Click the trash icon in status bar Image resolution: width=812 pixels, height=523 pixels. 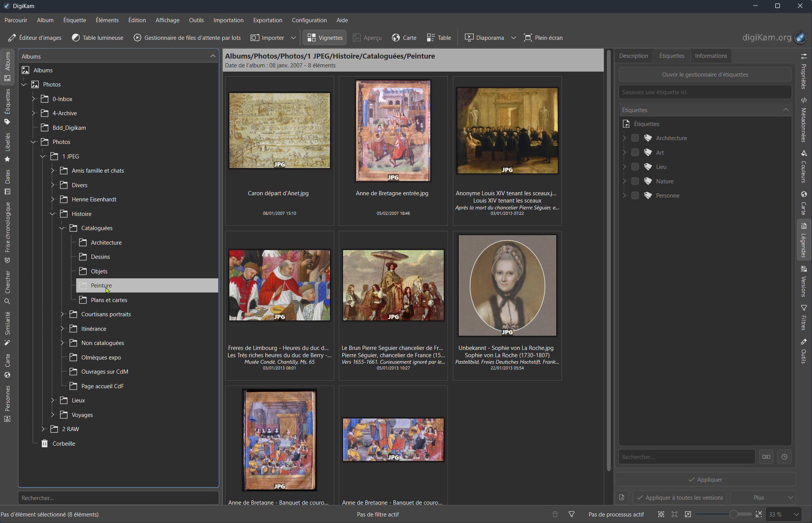point(555,514)
